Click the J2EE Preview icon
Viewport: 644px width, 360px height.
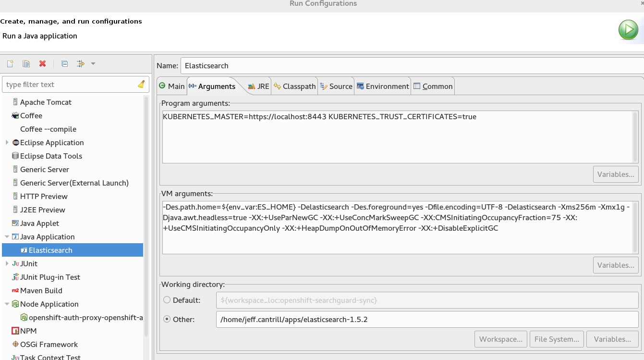(x=15, y=210)
